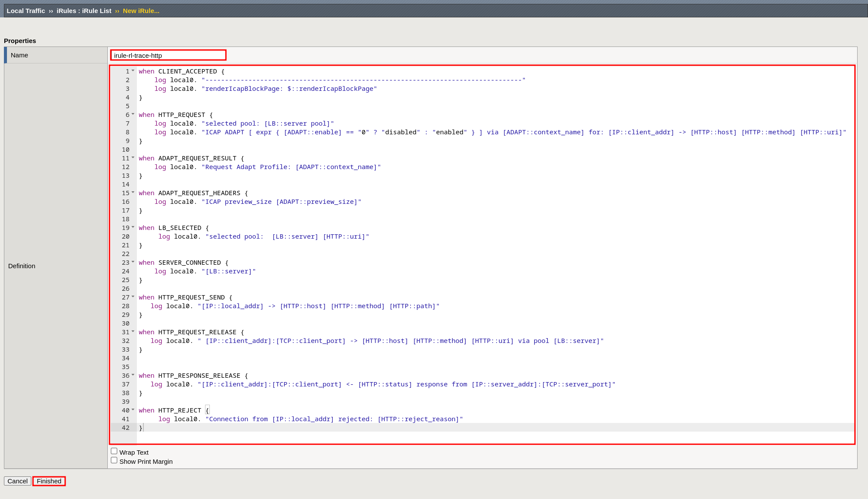
Task: Fold the SERVER_CONNECTED block at line 23
Action: coord(133,262)
